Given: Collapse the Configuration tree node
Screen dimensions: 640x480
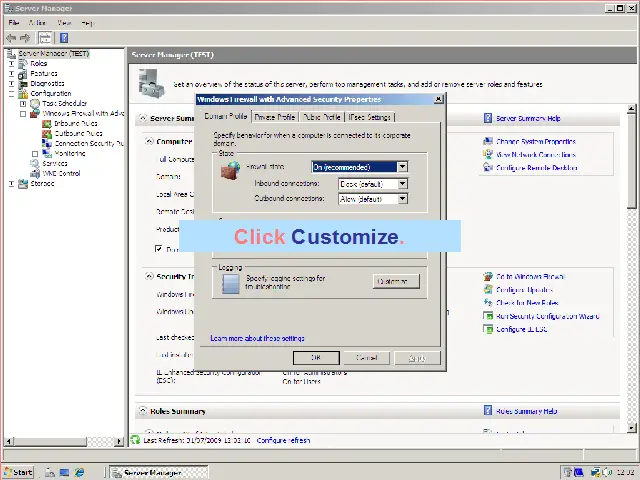Looking at the screenshot, I should (11, 93).
